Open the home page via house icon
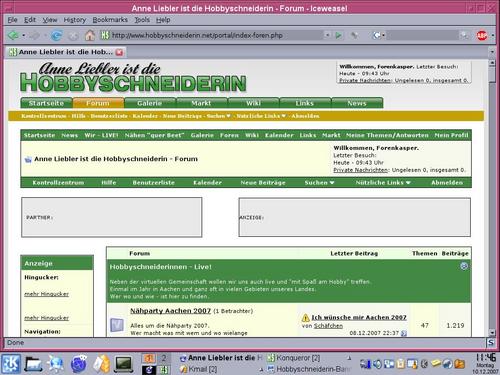This screenshot has width=500, height=375. coord(89,35)
